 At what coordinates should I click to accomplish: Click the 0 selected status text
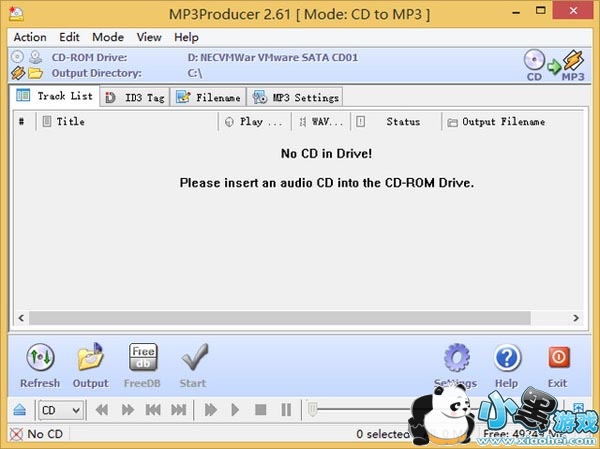pos(383,434)
